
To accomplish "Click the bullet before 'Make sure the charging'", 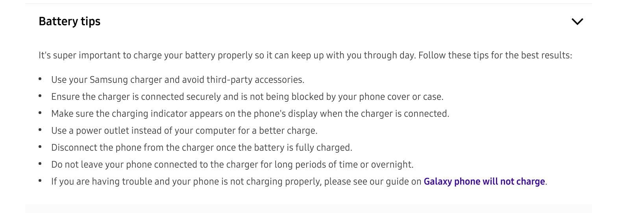I will point(40,113).
